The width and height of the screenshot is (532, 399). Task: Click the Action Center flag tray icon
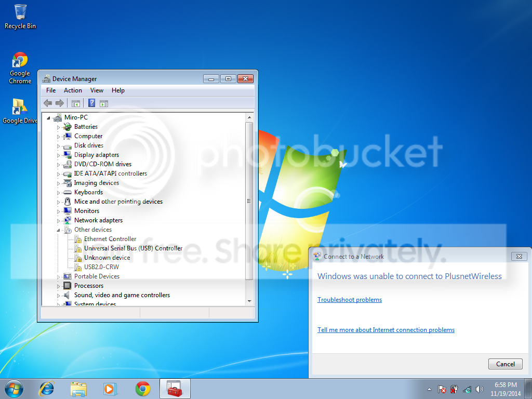pyautogui.click(x=442, y=389)
